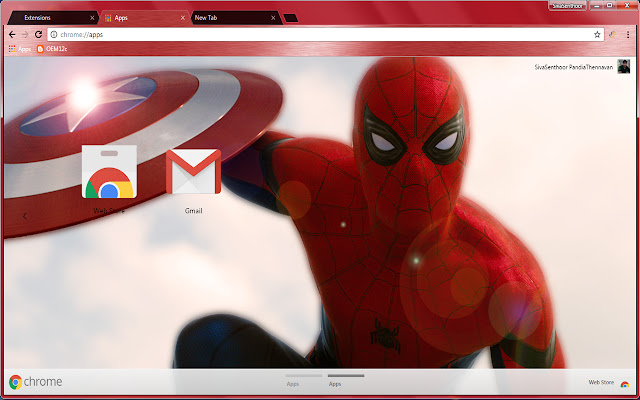Open a new tab with the button
Viewport: 640px width, 400px height.
point(291,18)
